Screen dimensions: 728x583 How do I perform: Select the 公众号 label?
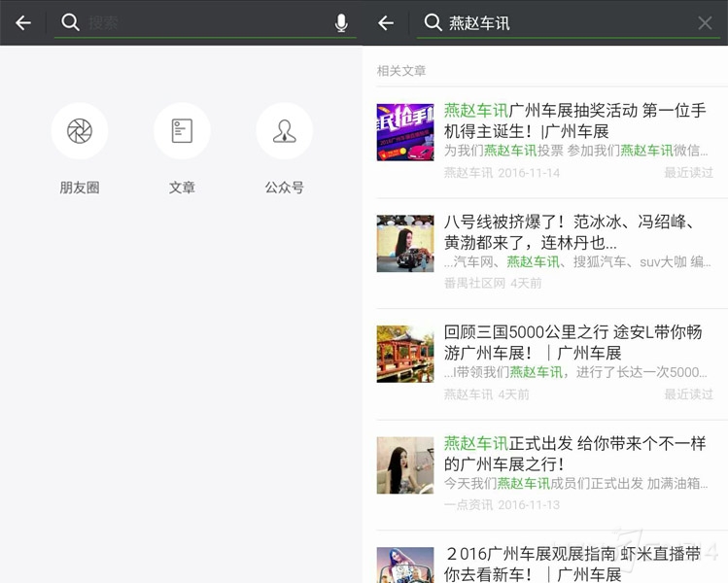(x=284, y=188)
